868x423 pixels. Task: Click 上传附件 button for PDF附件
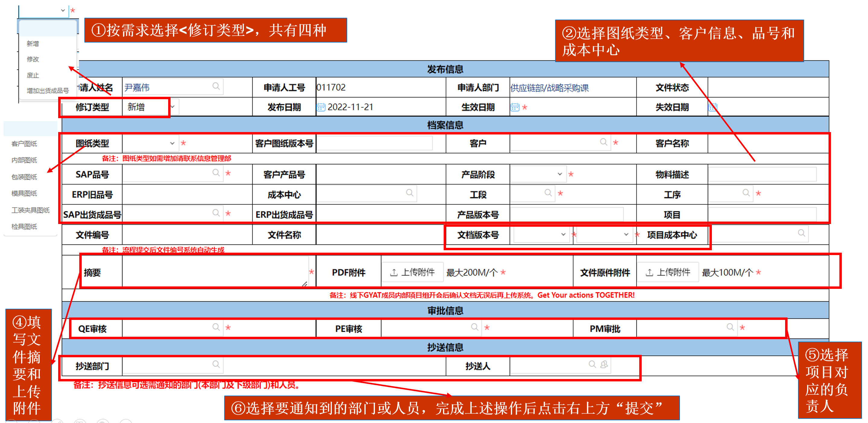(412, 272)
